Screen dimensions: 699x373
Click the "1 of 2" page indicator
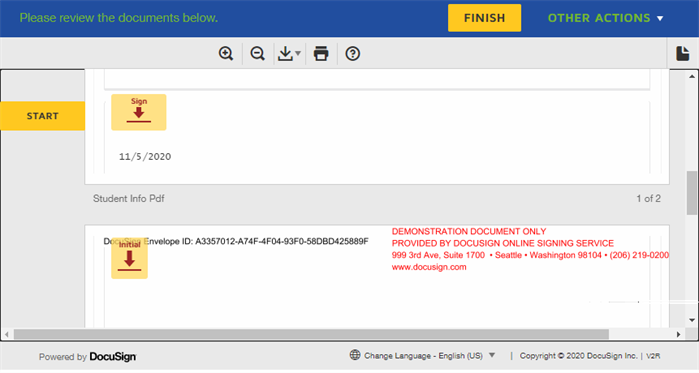(x=648, y=199)
